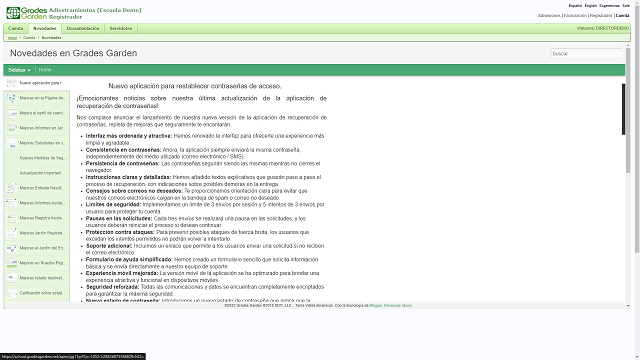Screen dimensions: 640x360
Task: Open thumbnail for Mejoras Informes en Jar... post
Action: click(x=11, y=128)
